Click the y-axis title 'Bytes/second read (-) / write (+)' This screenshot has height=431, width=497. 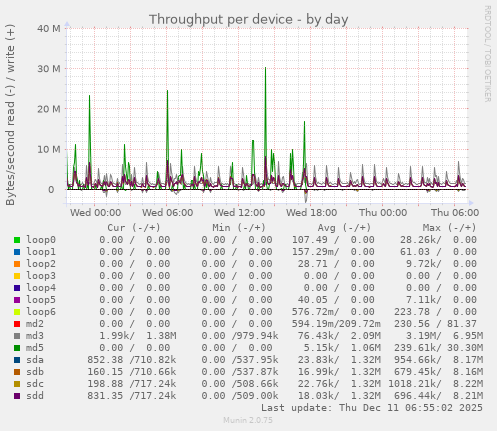[10, 115]
